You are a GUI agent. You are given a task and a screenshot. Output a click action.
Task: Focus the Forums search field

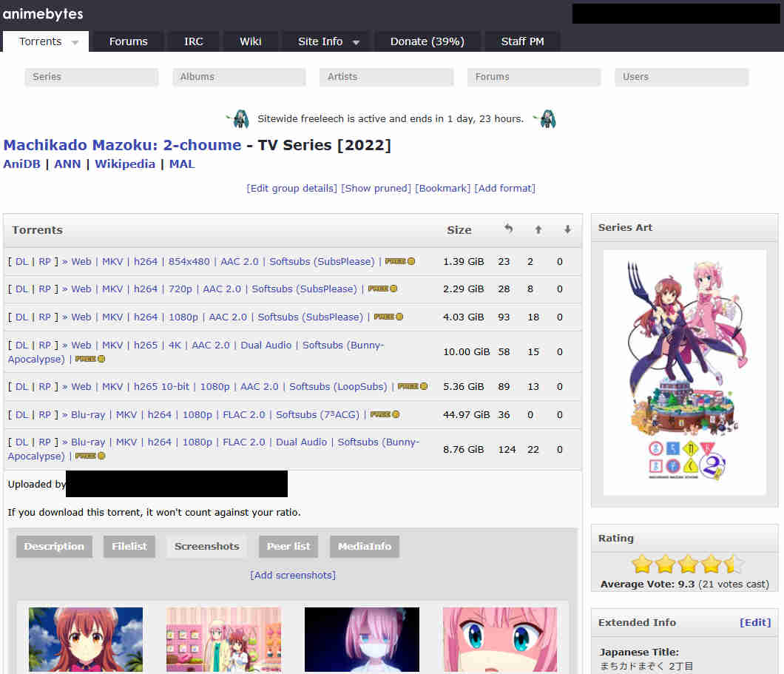click(534, 77)
